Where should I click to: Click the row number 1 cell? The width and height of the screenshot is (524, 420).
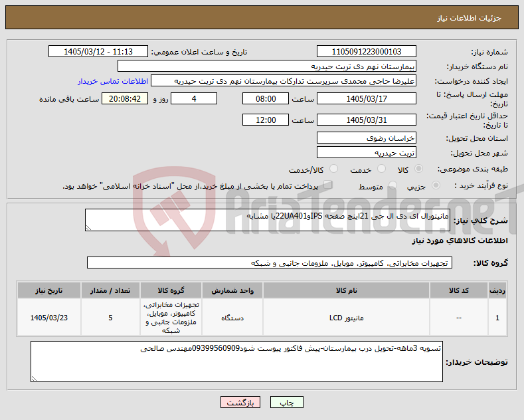tap(497, 318)
